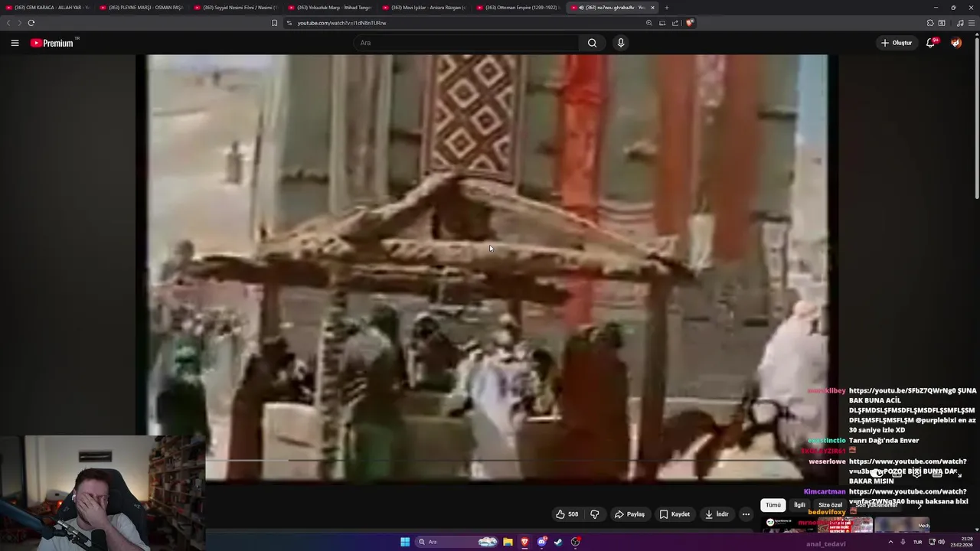This screenshot has width=980, height=551.
Task: Select the Size özel filter chip
Action: [830, 505]
